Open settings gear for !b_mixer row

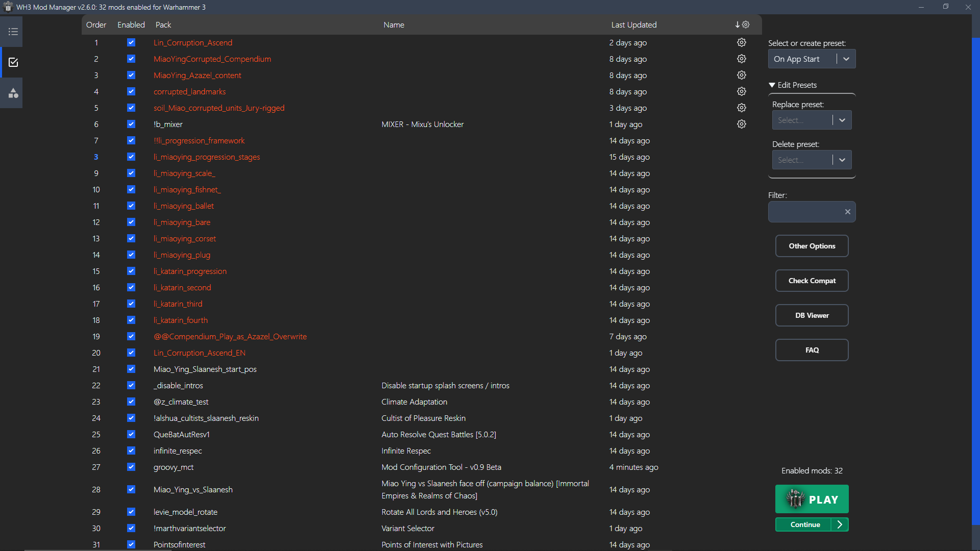(x=742, y=124)
